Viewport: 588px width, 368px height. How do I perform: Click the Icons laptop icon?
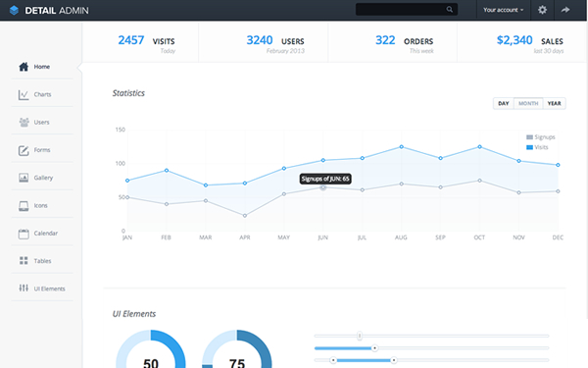pos(24,206)
